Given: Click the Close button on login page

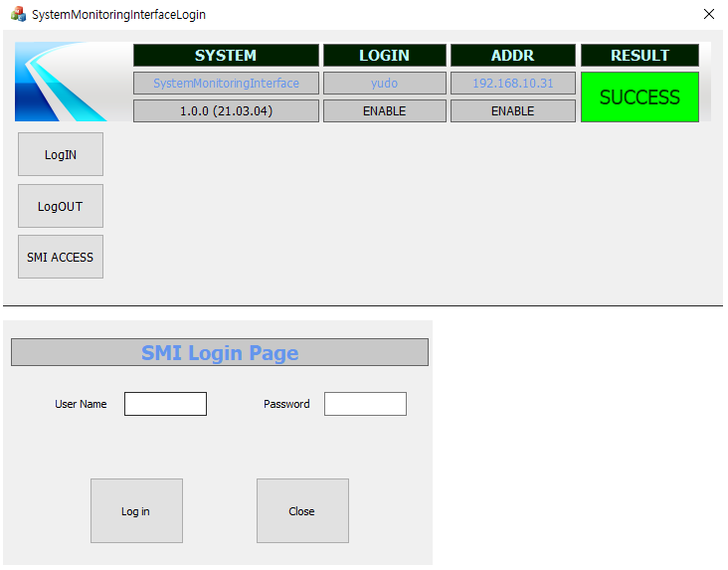Looking at the screenshot, I should [x=302, y=510].
